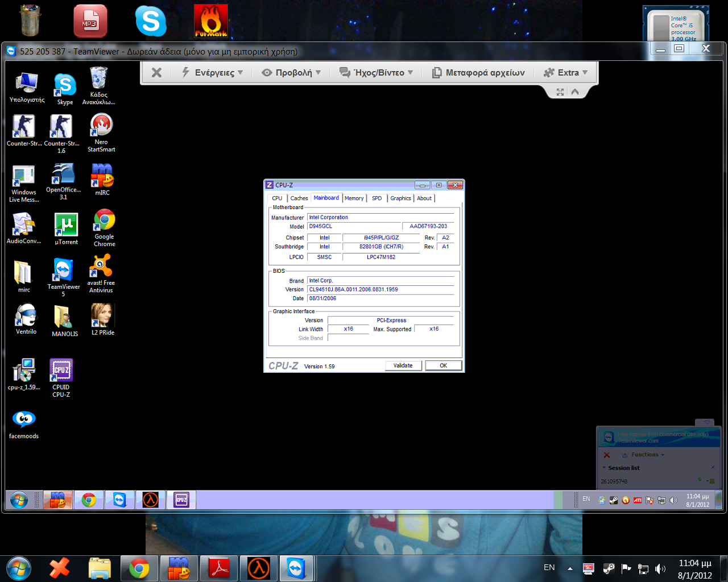
Task: Open Google Chrome desktop shortcut
Action: (x=104, y=227)
